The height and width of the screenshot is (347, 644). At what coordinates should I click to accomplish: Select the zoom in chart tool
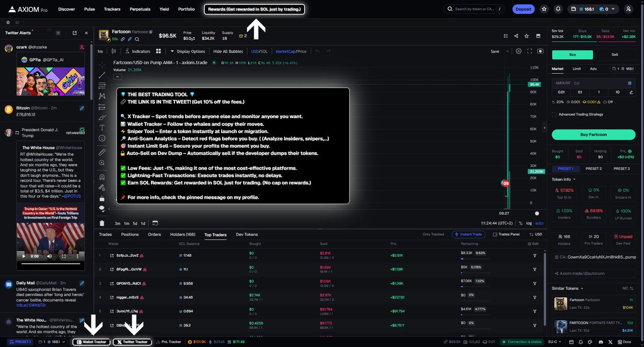click(x=102, y=163)
